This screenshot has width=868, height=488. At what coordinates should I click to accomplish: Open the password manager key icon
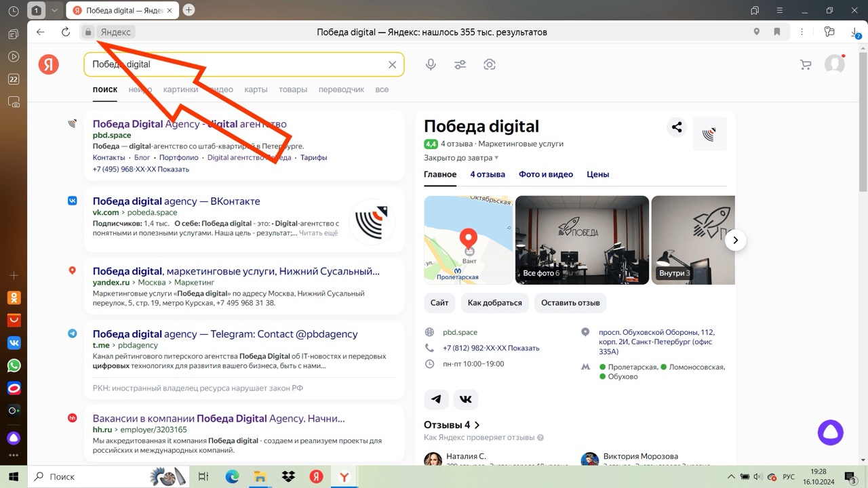[829, 32]
